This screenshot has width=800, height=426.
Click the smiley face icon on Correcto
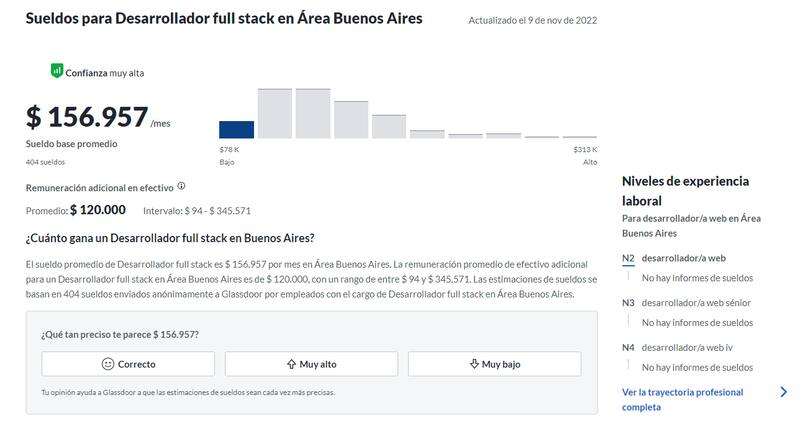[108, 364]
